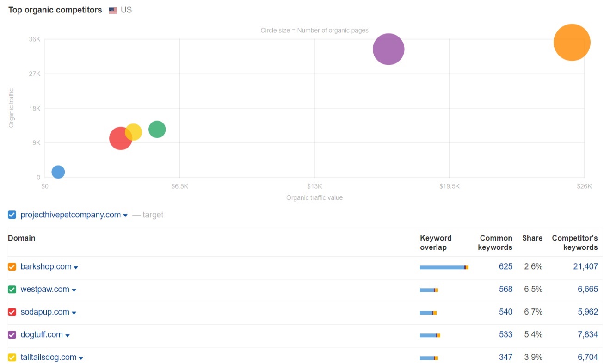Expand the caret next to barkshop.com
Screen dimensions: 610x364
[x=76, y=267]
